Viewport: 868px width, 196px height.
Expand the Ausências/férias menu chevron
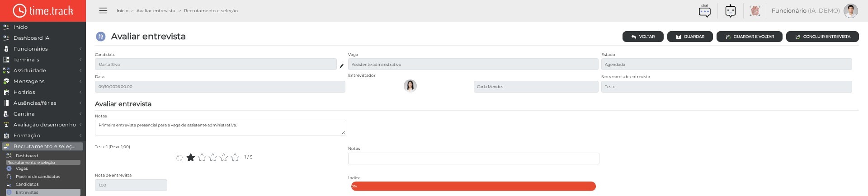[80, 103]
